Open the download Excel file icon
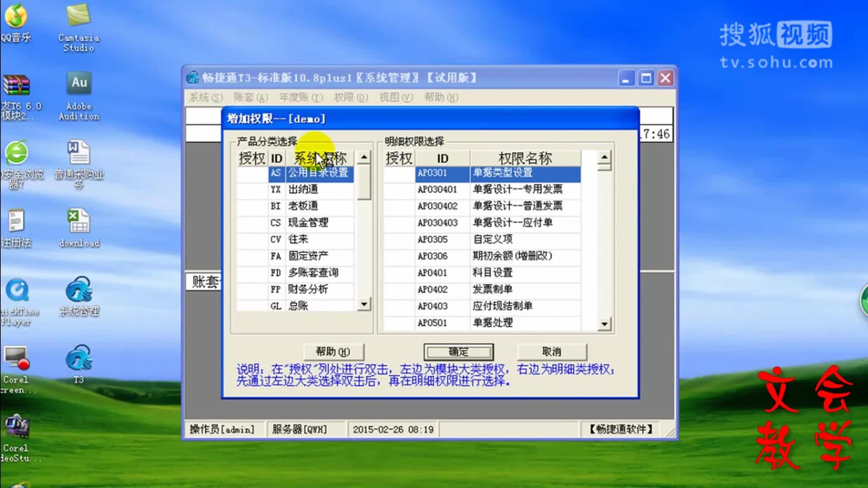The width and height of the screenshot is (868, 488). tap(79, 221)
